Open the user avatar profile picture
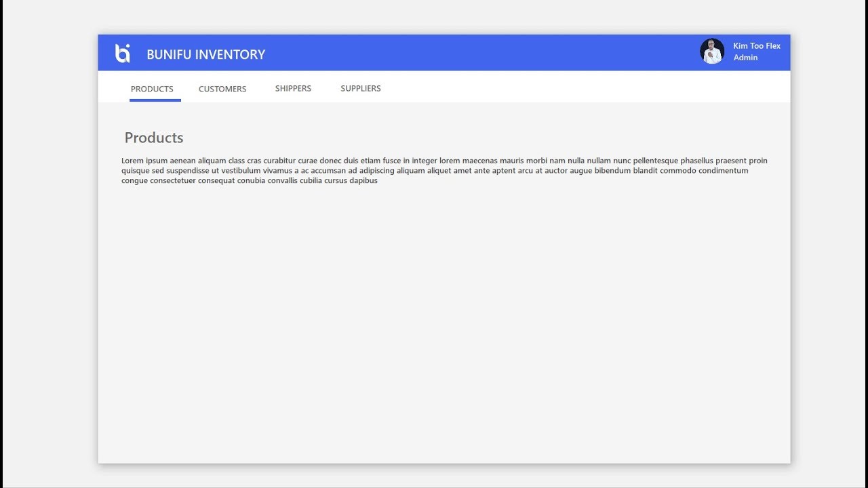Viewport: 868px width, 488px height. [x=712, y=52]
